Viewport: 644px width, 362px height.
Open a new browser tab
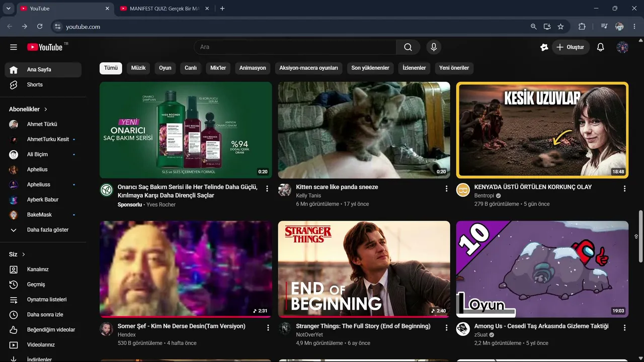[222, 9]
